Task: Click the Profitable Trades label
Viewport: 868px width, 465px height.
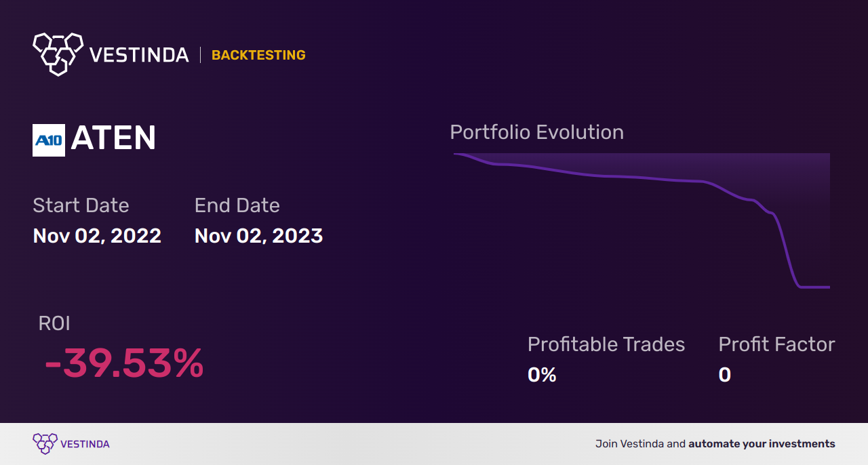Action: tap(606, 344)
